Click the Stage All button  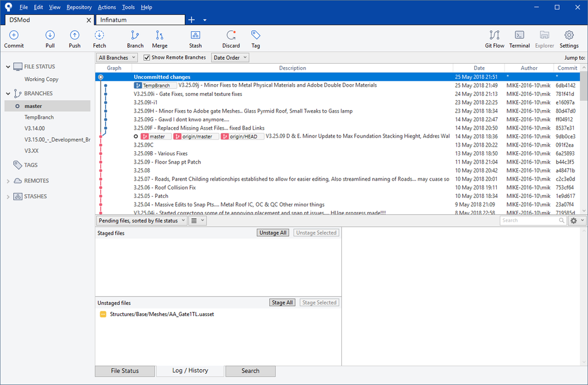pos(282,303)
